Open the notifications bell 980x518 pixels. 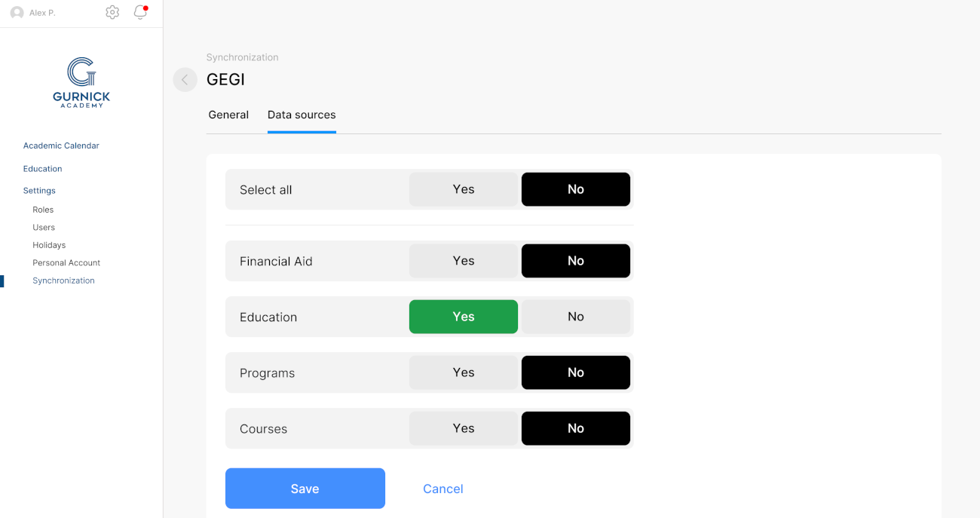coord(139,12)
